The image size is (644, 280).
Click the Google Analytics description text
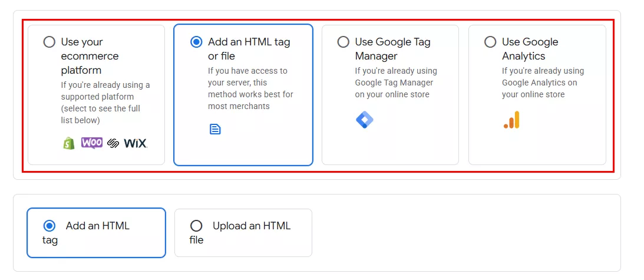pos(543,83)
